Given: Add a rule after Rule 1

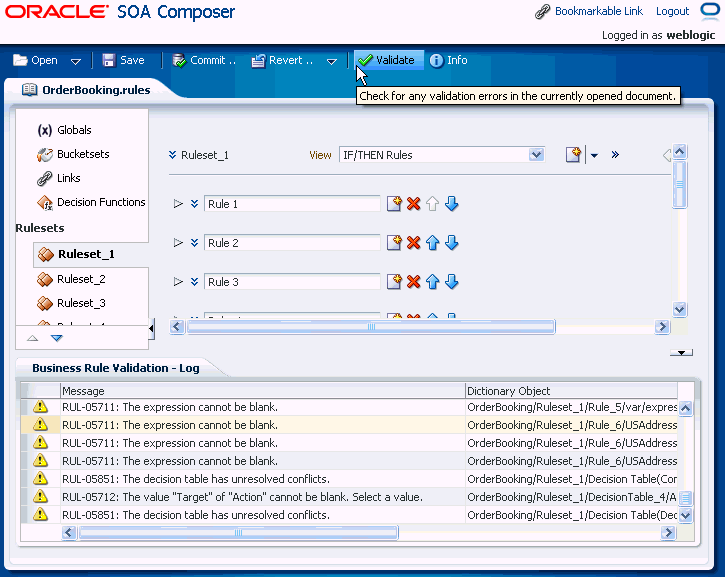Looking at the screenshot, I should (394, 203).
